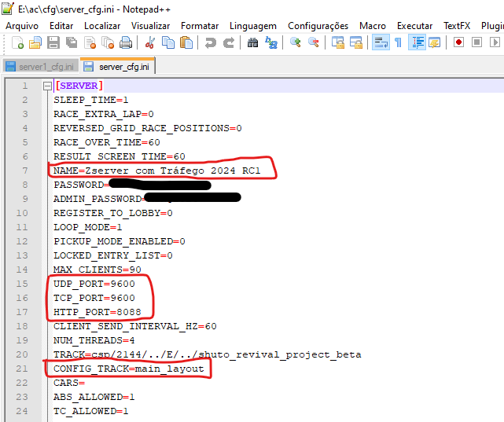Toggle show all characters pilcrow icon
The image size is (504, 422).
click(399, 42)
